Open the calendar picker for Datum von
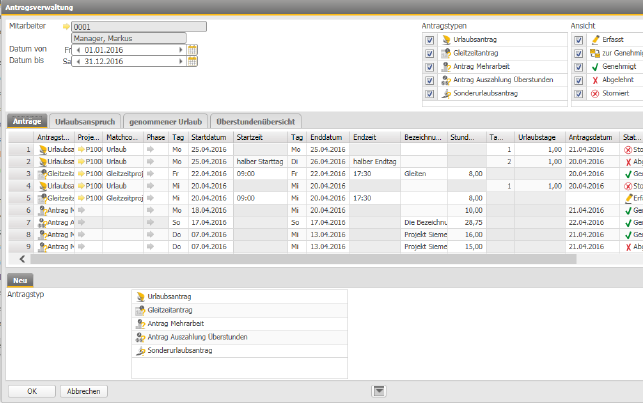 (x=192, y=49)
